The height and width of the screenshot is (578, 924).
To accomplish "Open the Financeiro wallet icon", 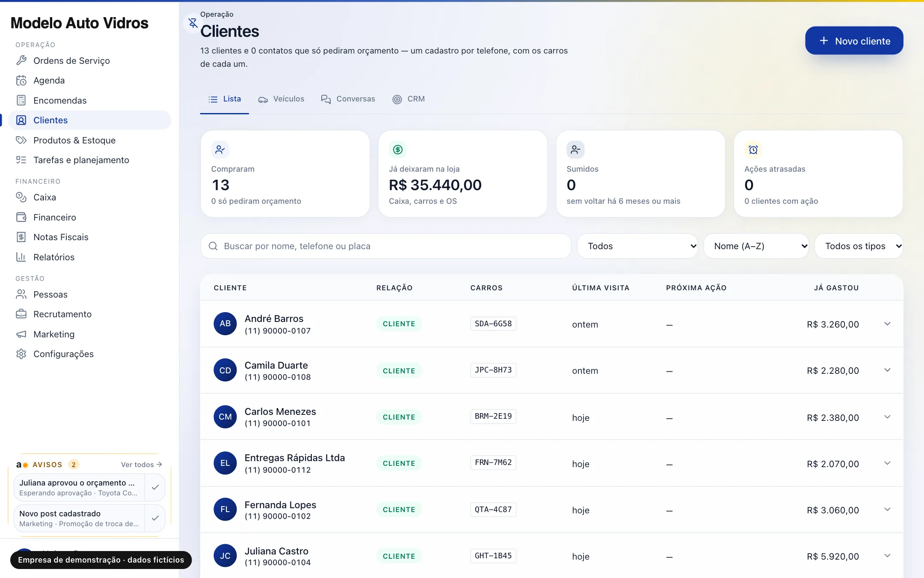I will click(x=21, y=217).
